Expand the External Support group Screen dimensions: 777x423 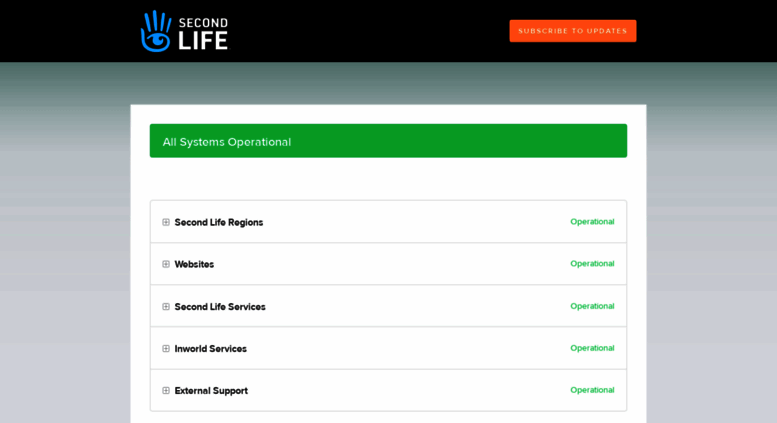166,391
